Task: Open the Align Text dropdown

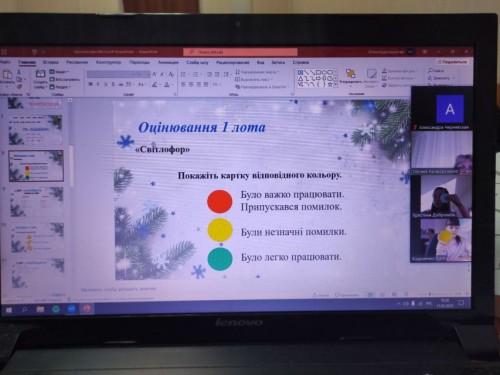Action: 254,79
